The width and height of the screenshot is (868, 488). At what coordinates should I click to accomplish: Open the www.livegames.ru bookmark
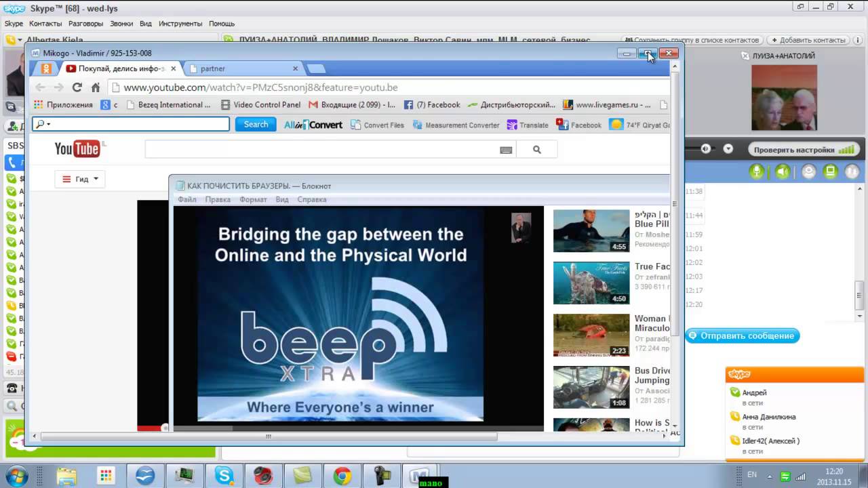pyautogui.click(x=607, y=105)
